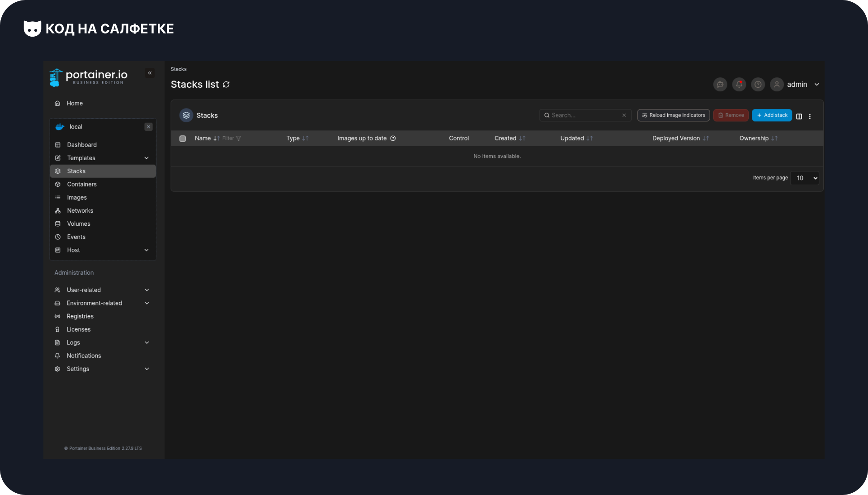Sort by the Type column header
868x495 pixels.
tap(297, 138)
